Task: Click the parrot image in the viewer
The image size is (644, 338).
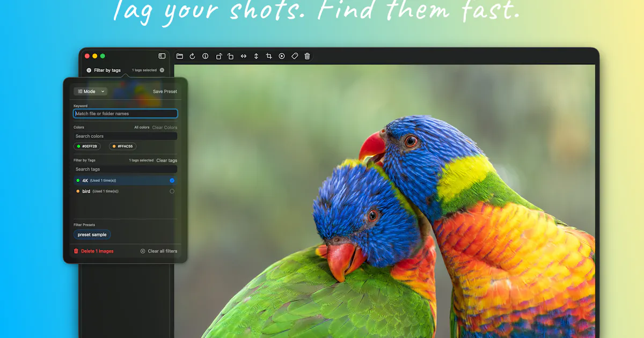Action: 384,201
